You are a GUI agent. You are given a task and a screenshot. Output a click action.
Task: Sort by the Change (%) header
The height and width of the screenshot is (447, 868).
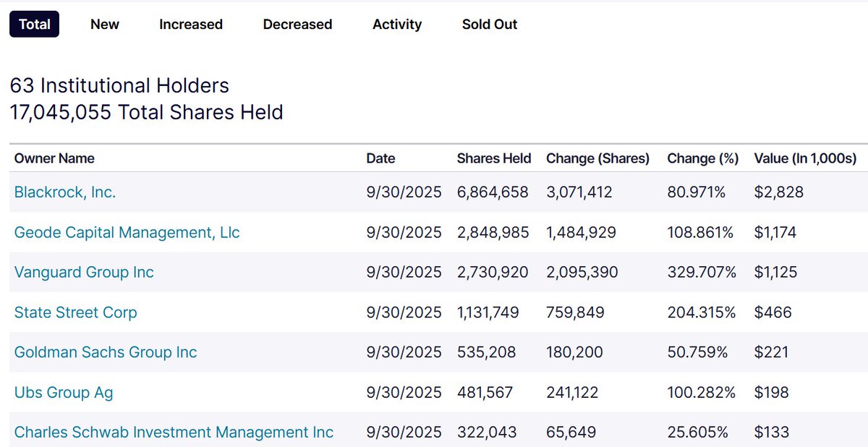(702, 158)
